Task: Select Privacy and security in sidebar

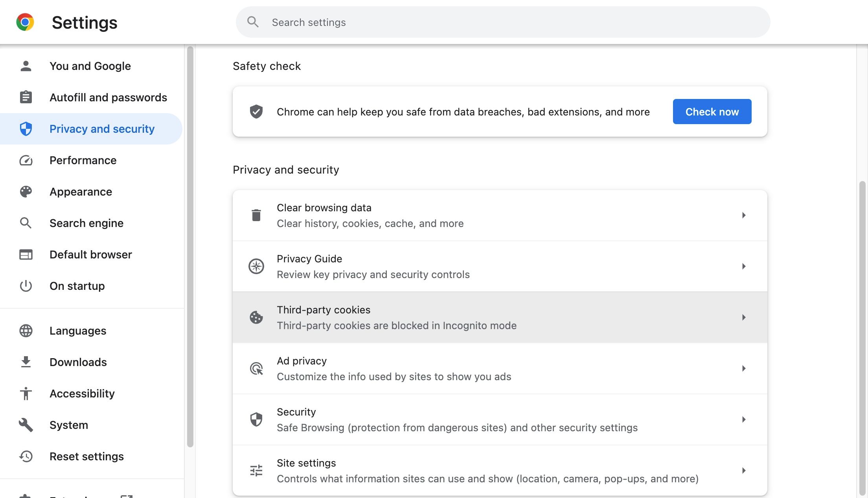Action: click(101, 128)
